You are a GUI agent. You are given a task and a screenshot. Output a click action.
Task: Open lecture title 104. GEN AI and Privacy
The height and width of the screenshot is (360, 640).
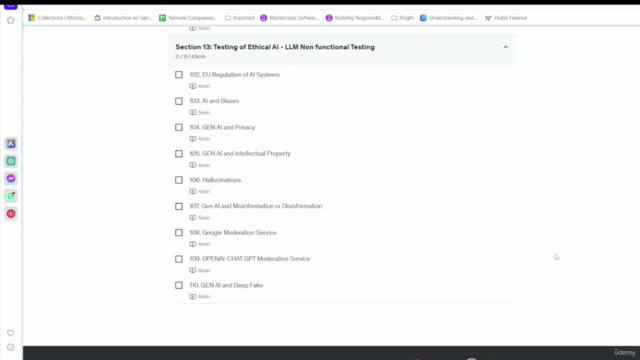coord(222,127)
